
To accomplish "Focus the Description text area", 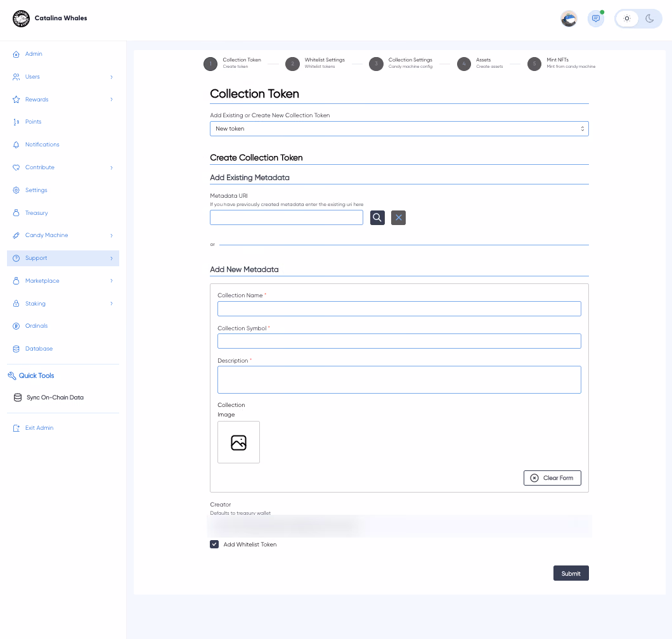I will click(x=399, y=380).
